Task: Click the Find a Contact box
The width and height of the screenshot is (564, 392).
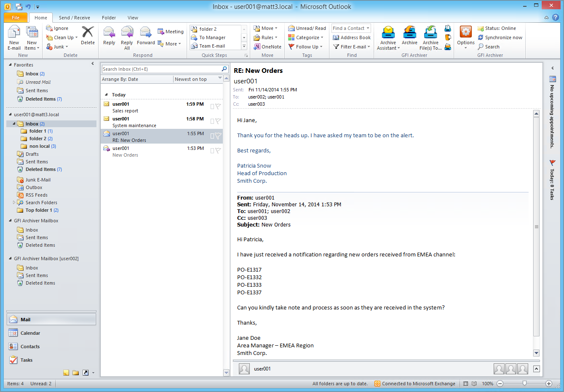Action: point(351,28)
